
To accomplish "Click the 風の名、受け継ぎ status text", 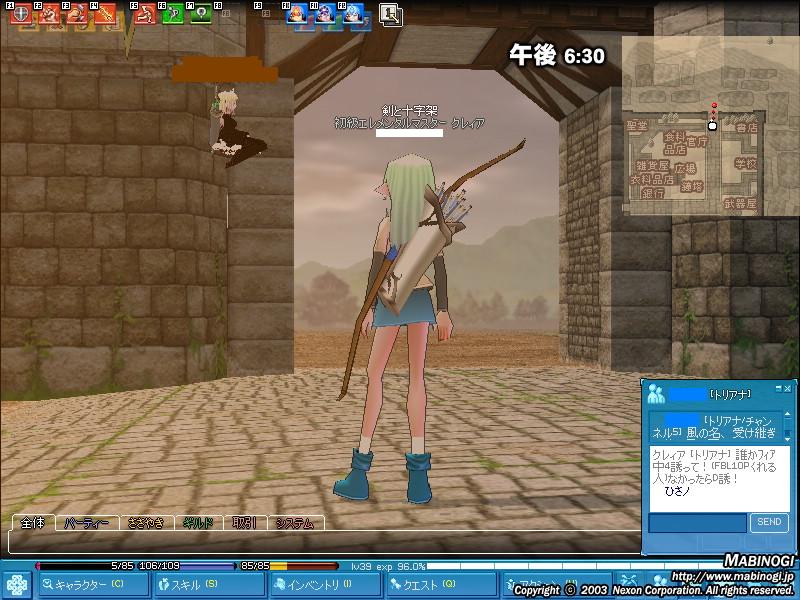I will point(731,433).
